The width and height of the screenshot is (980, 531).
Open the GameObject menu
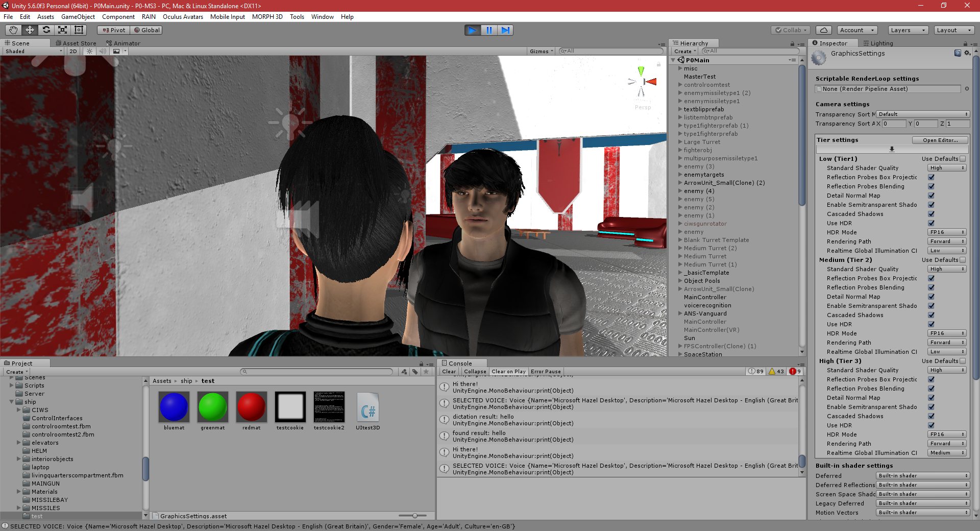(x=78, y=17)
